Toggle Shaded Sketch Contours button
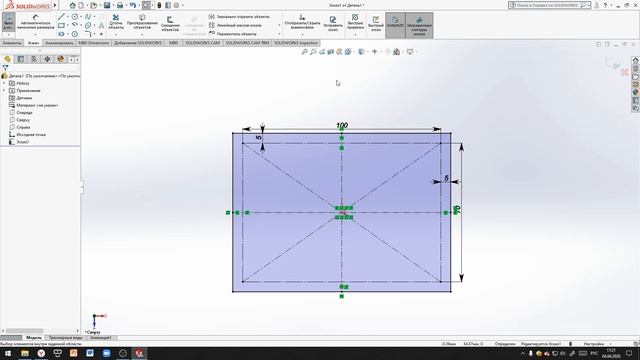 [x=419, y=25]
